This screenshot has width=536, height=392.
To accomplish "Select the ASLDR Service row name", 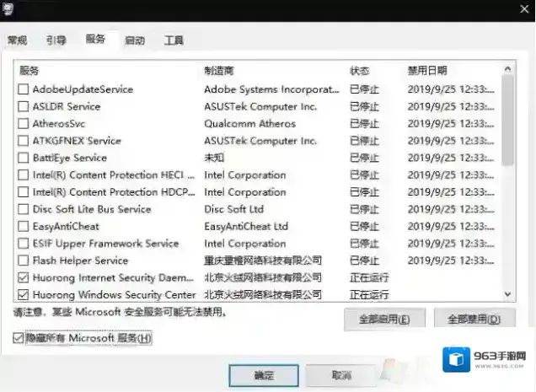I will click(x=67, y=106).
